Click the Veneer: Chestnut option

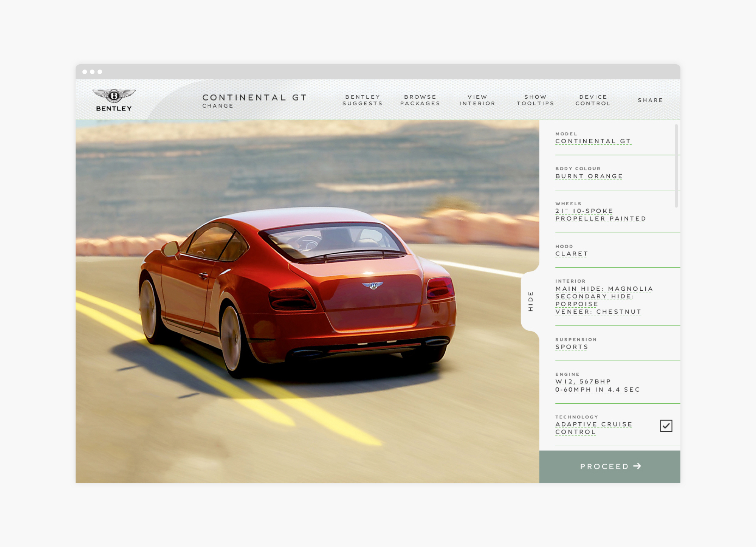[x=598, y=312]
